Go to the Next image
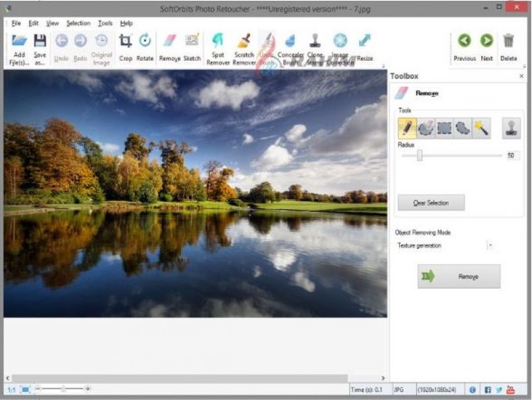The image size is (532, 400). [x=486, y=41]
